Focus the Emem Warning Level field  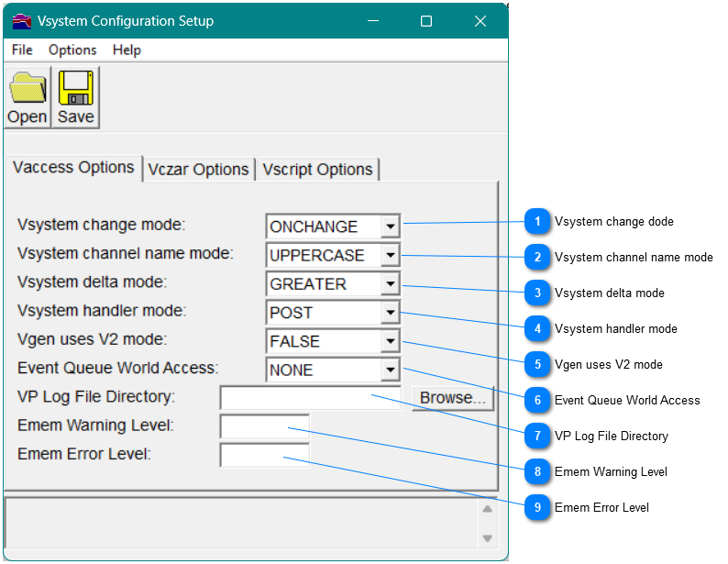pos(265,426)
